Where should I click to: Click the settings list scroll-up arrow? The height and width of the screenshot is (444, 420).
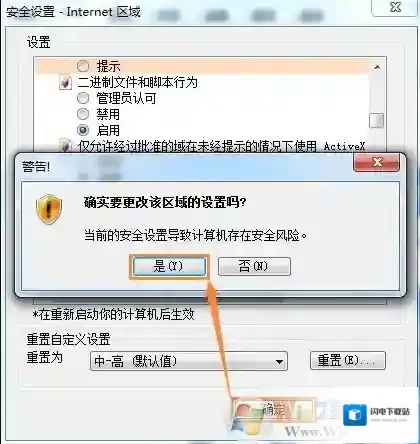click(377, 67)
